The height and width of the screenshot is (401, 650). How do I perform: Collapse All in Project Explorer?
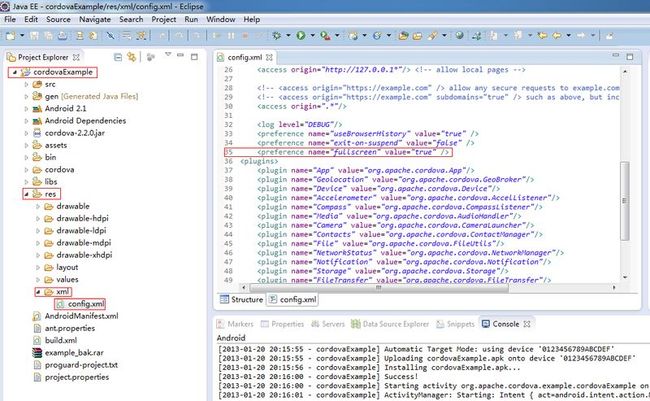(x=118, y=57)
